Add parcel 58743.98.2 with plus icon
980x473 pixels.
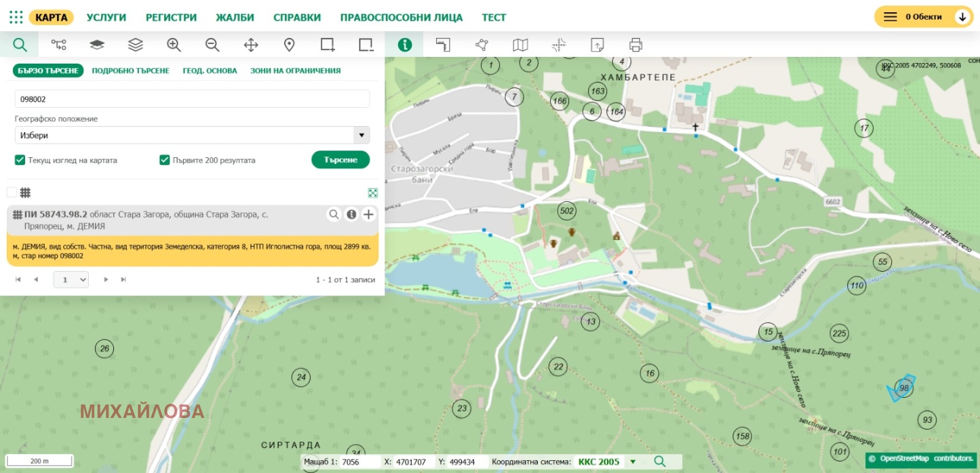pyautogui.click(x=368, y=214)
